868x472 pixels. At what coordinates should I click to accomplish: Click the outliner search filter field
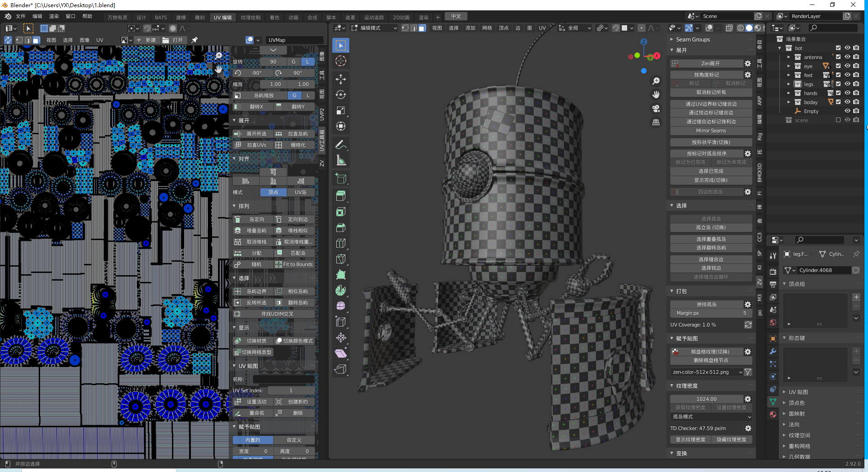click(833, 28)
